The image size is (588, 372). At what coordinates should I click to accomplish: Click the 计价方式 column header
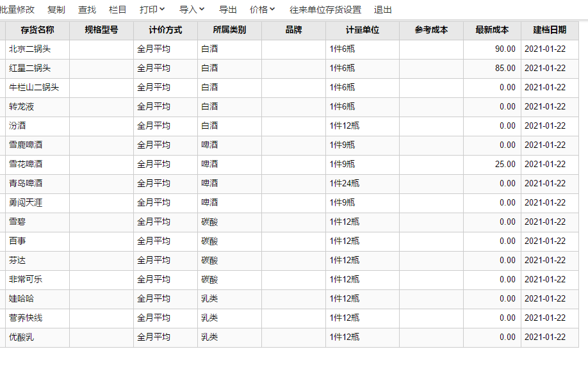[165, 30]
